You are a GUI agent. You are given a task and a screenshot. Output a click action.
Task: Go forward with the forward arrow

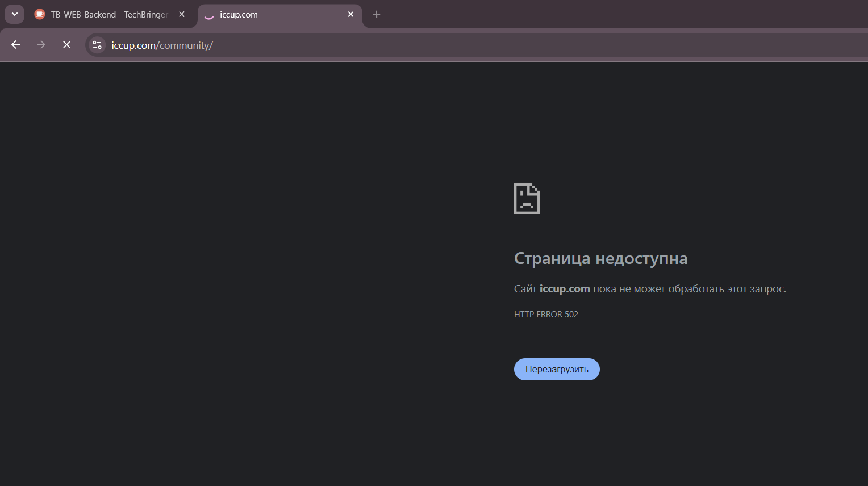pyautogui.click(x=41, y=45)
